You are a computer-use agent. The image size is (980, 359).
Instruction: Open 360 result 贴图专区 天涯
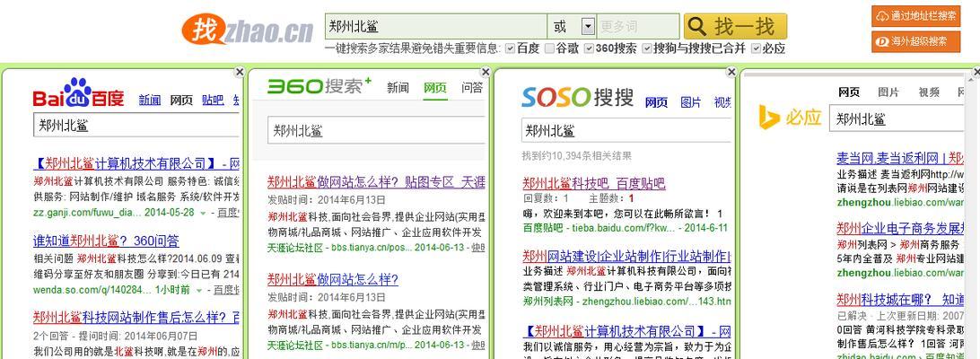376,182
